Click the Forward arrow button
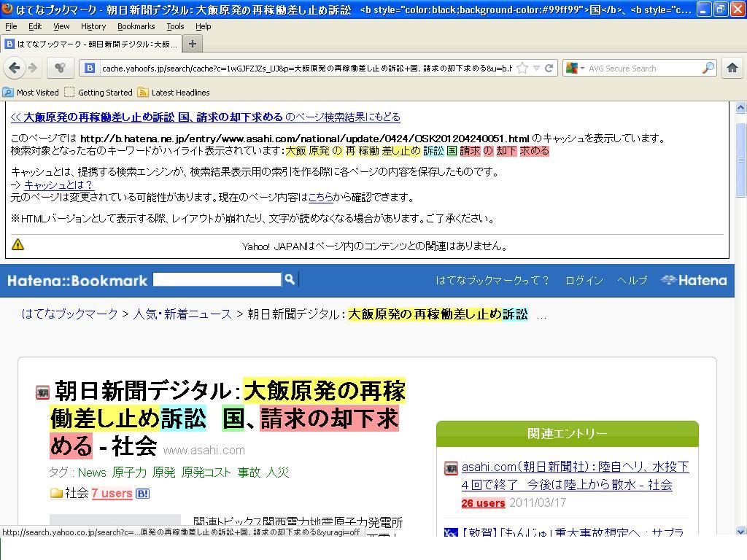Image resolution: width=747 pixels, height=560 pixels. click(32, 68)
